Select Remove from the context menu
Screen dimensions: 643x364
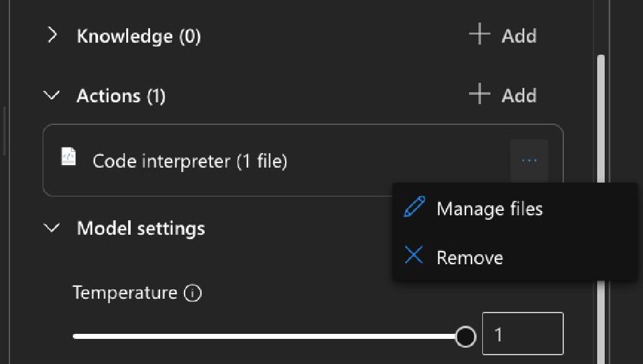(470, 256)
